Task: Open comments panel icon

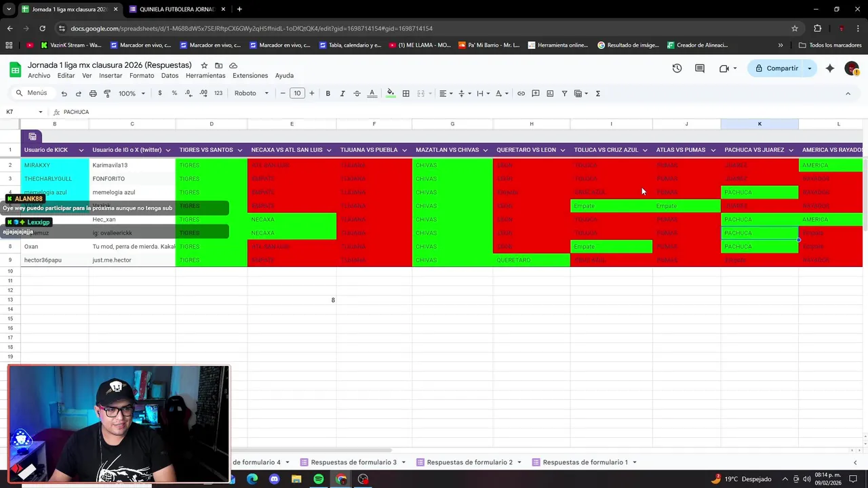Action: coord(700,68)
